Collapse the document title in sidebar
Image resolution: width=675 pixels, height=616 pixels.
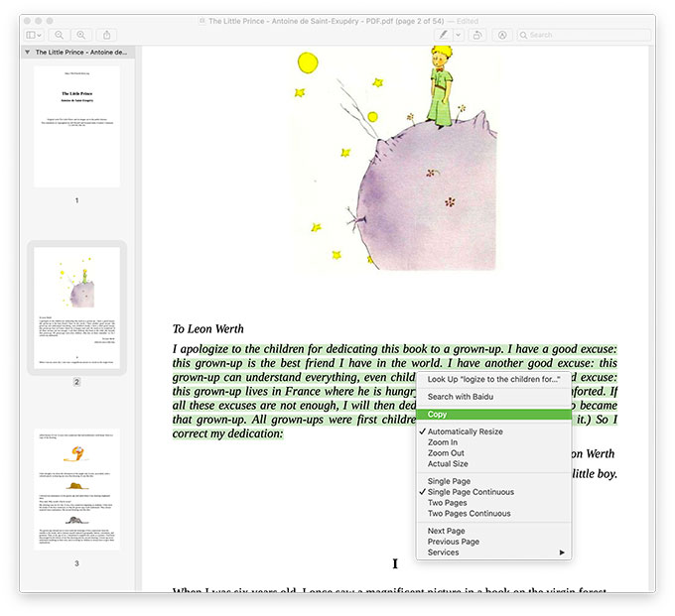[28, 52]
